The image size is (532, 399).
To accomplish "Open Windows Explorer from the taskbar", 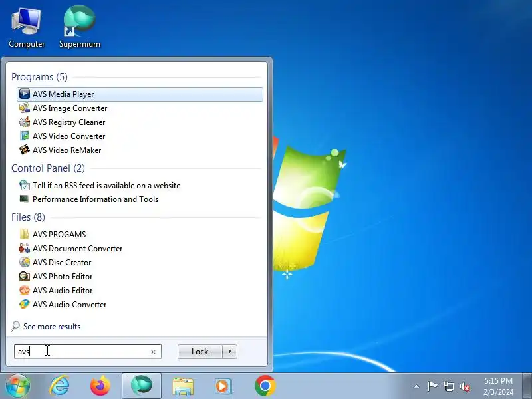I will 183,386.
